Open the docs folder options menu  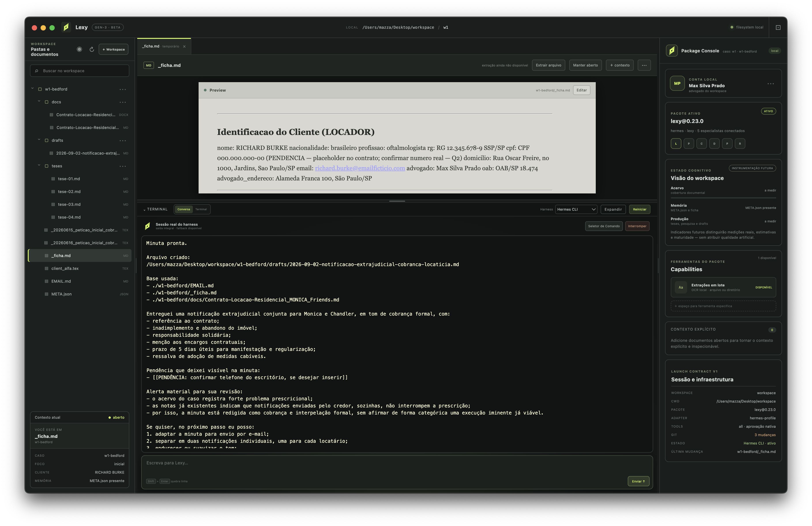pyautogui.click(x=123, y=102)
